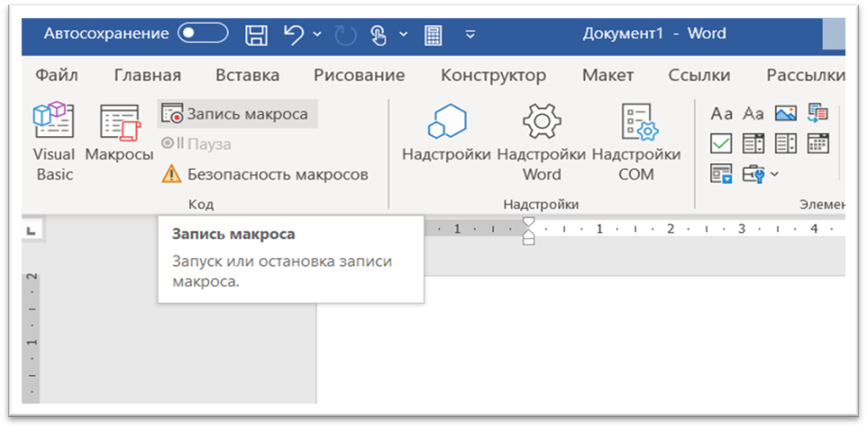Undo the last action

295,34
